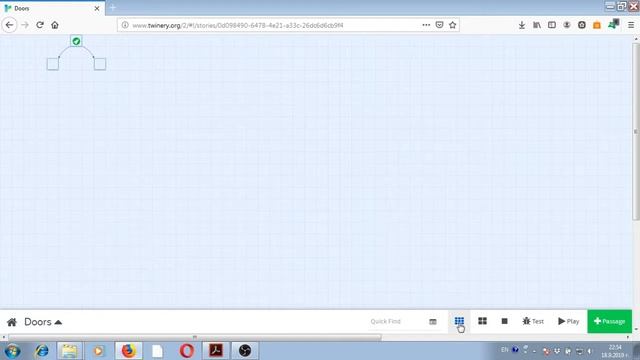
Task: Play the Doors story
Action: pyautogui.click(x=569, y=322)
